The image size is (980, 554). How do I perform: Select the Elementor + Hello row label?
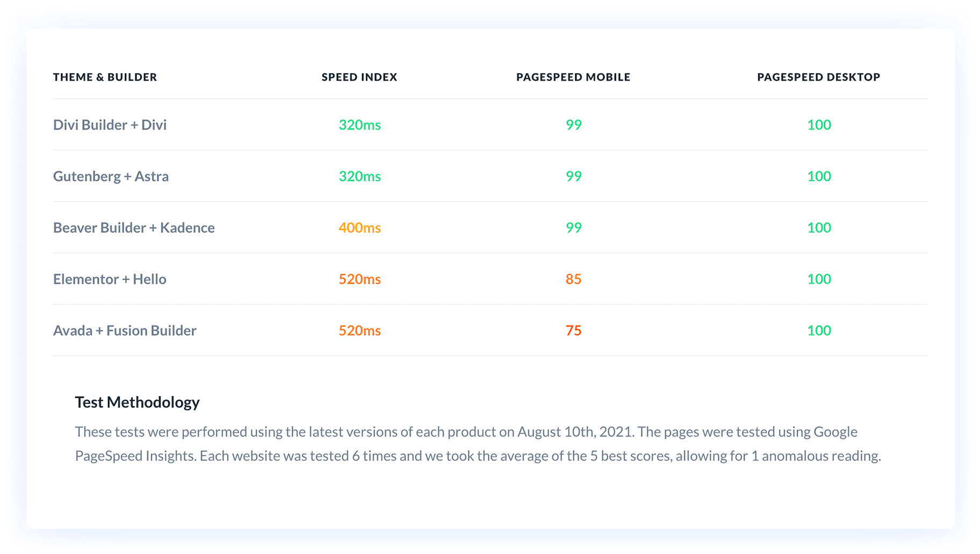[110, 279]
